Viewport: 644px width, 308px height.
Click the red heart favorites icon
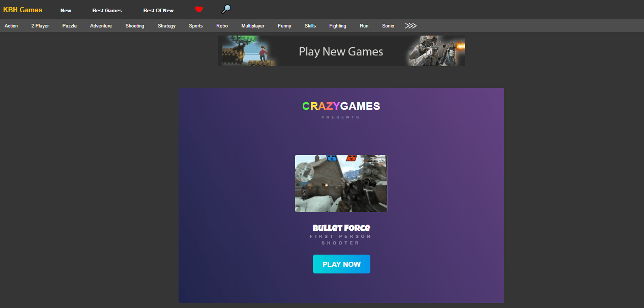[x=199, y=9]
